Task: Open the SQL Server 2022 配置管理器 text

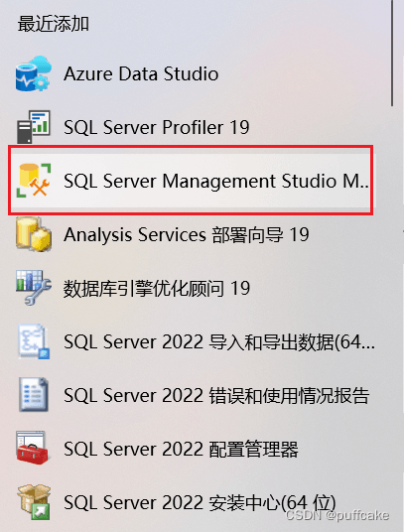Action: 181,449
